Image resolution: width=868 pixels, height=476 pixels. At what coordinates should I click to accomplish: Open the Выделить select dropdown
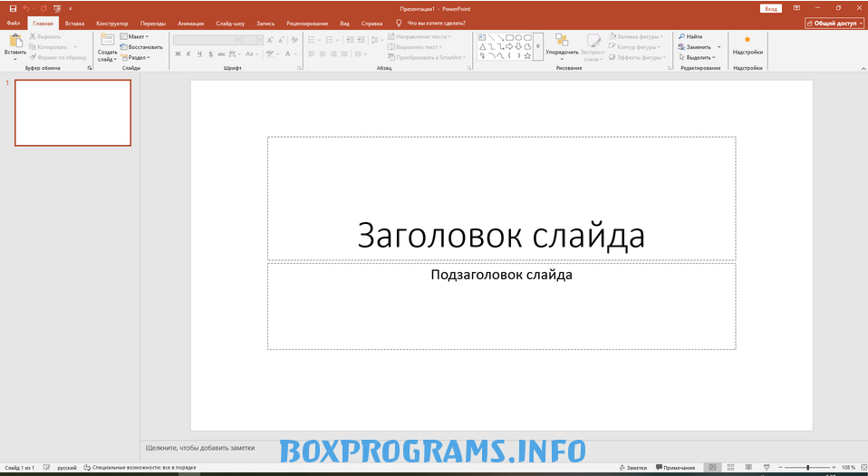click(699, 57)
